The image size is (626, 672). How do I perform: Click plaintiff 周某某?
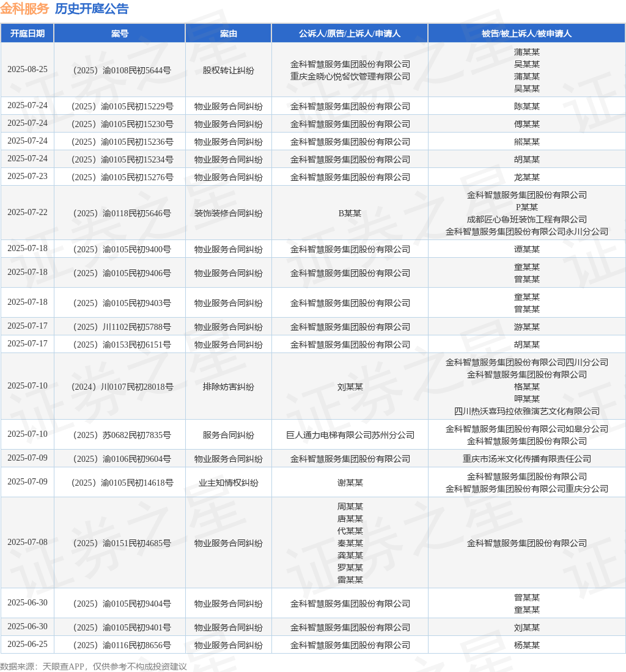pyautogui.click(x=350, y=506)
